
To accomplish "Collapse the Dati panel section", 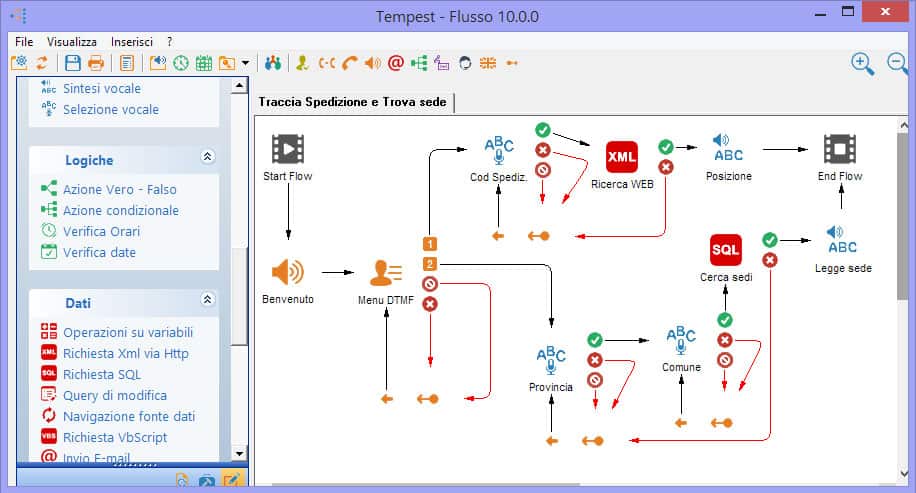I will pos(208,299).
